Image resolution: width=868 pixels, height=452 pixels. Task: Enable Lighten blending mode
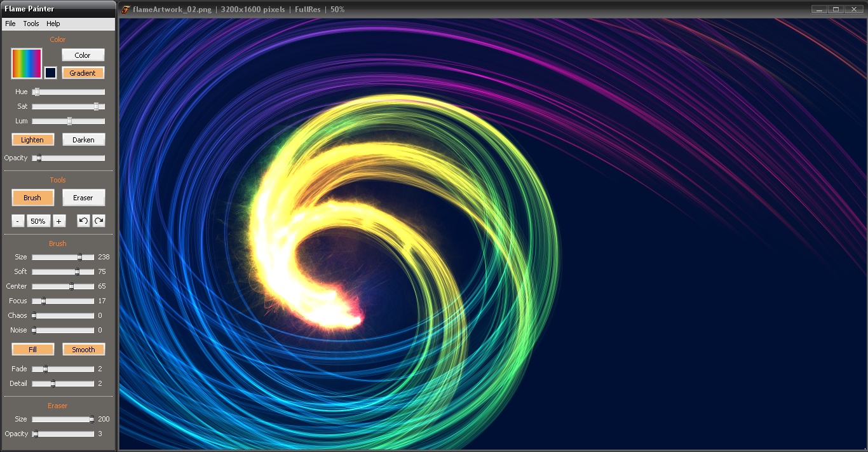coord(32,140)
